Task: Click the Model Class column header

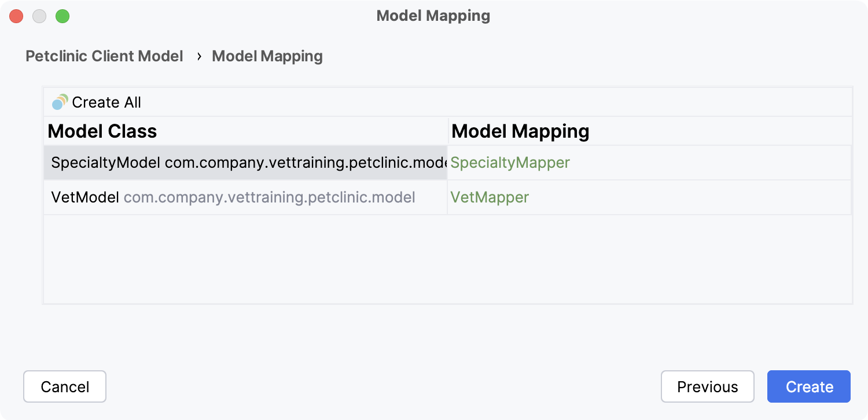Action: tap(102, 131)
